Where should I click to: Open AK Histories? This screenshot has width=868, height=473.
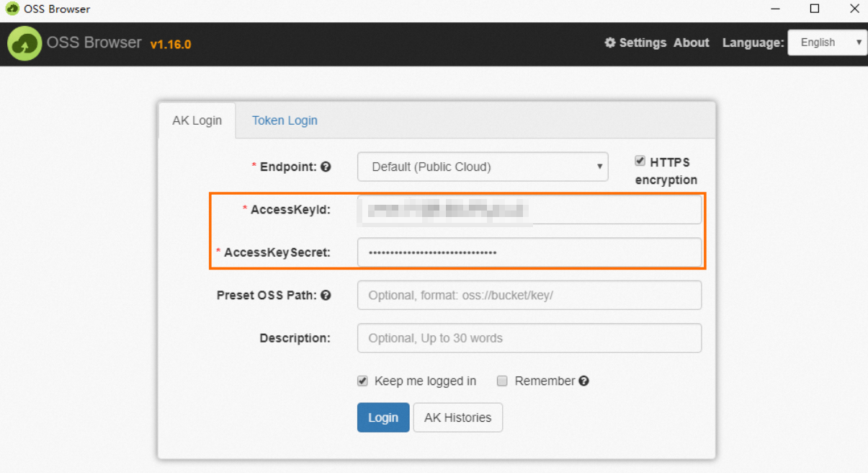457,417
